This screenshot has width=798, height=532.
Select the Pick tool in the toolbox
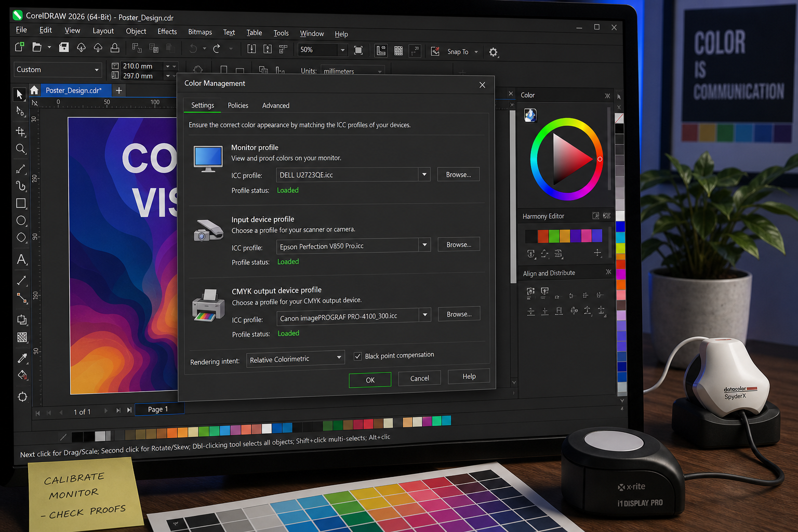point(20,94)
